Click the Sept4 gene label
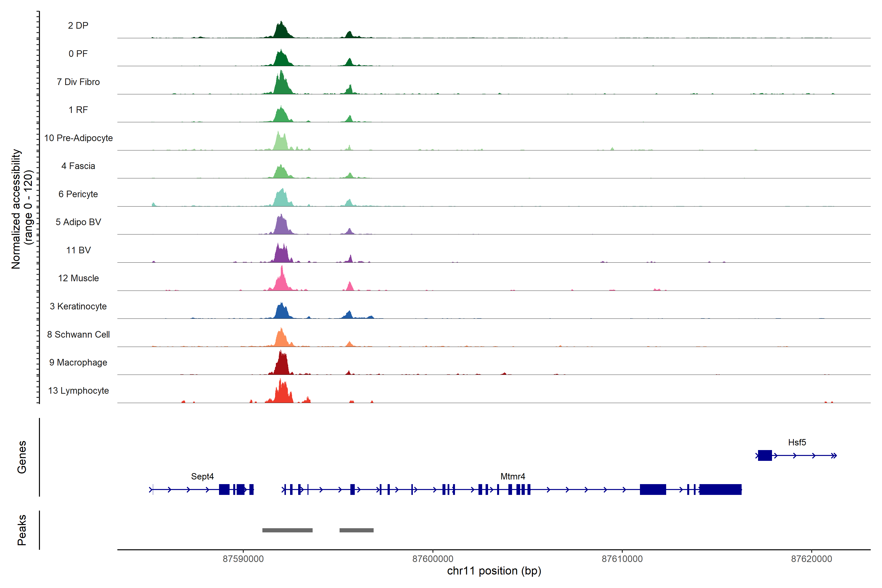The height and width of the screenshot is (588, 882). point(202,476)
